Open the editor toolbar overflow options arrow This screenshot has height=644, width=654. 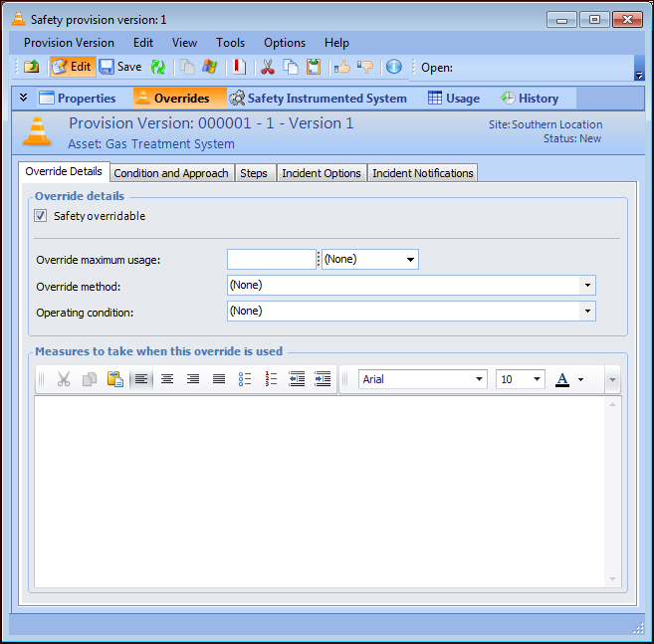[612, 379]
